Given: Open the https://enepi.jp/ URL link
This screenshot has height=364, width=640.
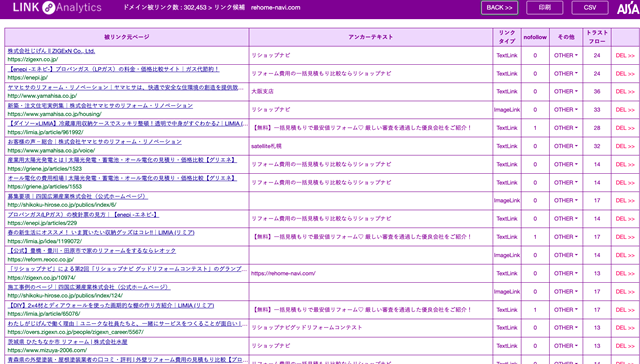Looking at the screenshot, I should coord(28,78).
